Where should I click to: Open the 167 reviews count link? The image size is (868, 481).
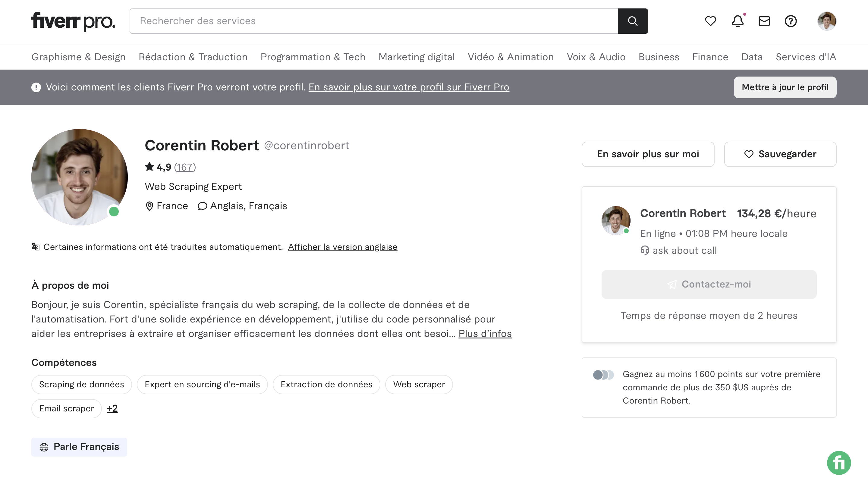coord(185,167)
